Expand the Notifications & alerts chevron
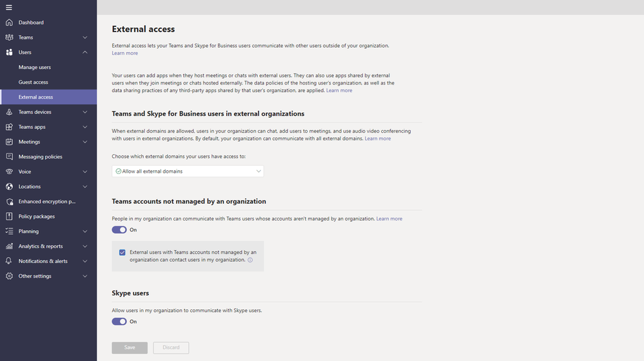644x361 pixels. click(85, 261)
